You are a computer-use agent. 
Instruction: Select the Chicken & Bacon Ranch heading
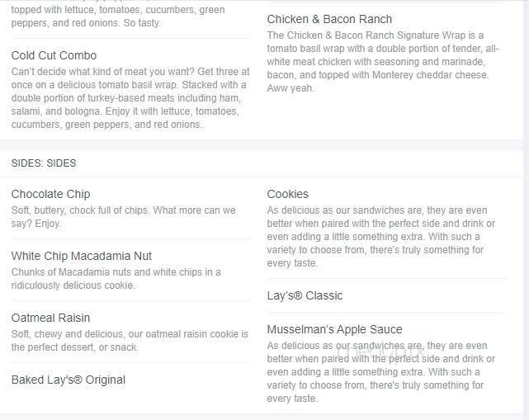[x=329, y=19]
